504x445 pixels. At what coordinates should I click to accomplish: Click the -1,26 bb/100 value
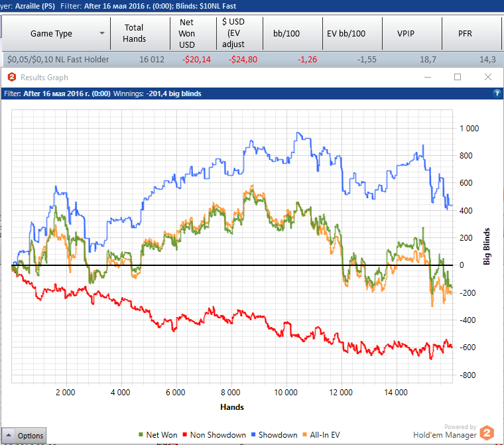click(307, 60)
